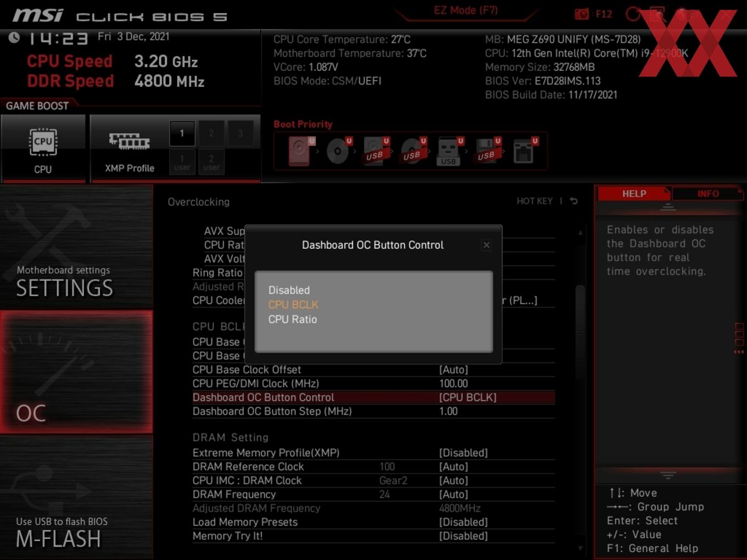Image resolution: width=747 pixels, height=560 pixels.
Task: Click the F12 screenshot camera icon
Action: pos(582,14)
